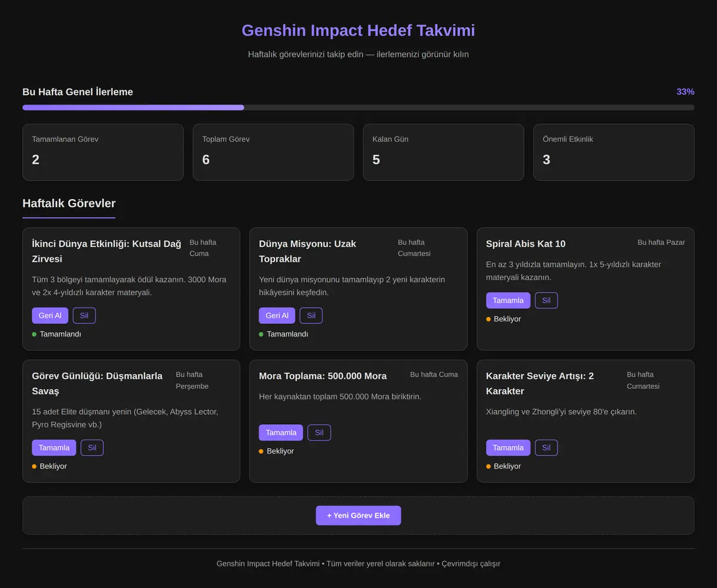This screenshot has width=717, height=588.
Task: Remove Spiral Abis Kat 10 using Sil
Action: (547, 301)
